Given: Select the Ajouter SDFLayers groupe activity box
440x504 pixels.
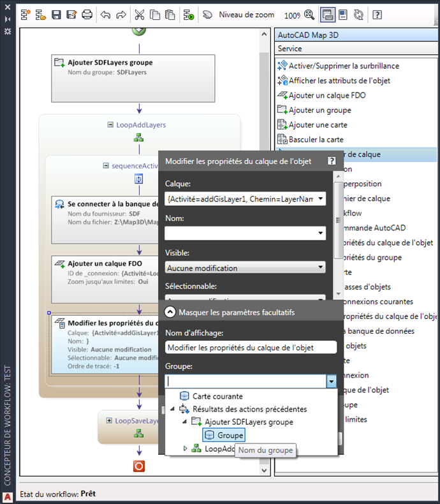Looking at the screenshot, I should 133,78.
